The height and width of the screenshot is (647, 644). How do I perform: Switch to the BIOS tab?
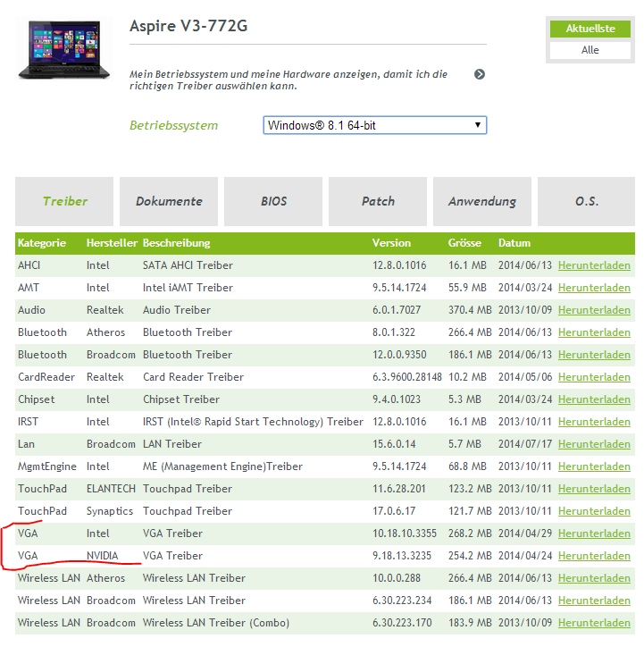click(x=273, y=201)
